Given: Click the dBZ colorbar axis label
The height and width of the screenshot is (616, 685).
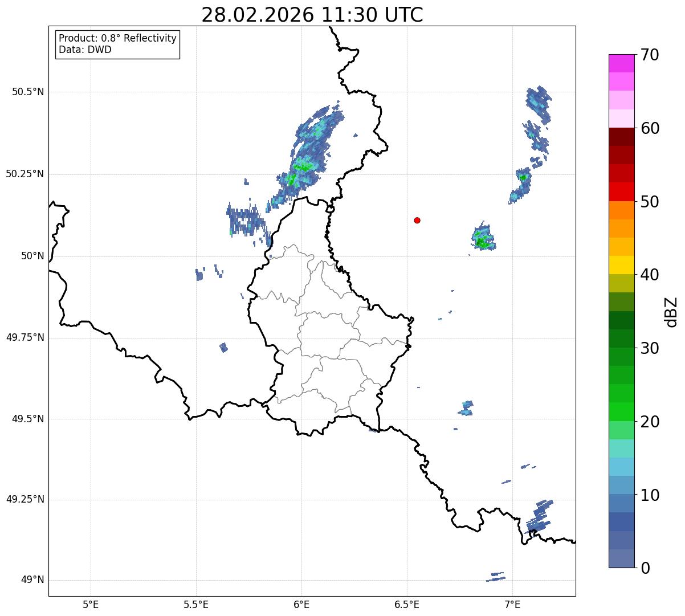Looking at the screenshot, I should point(672,311).
